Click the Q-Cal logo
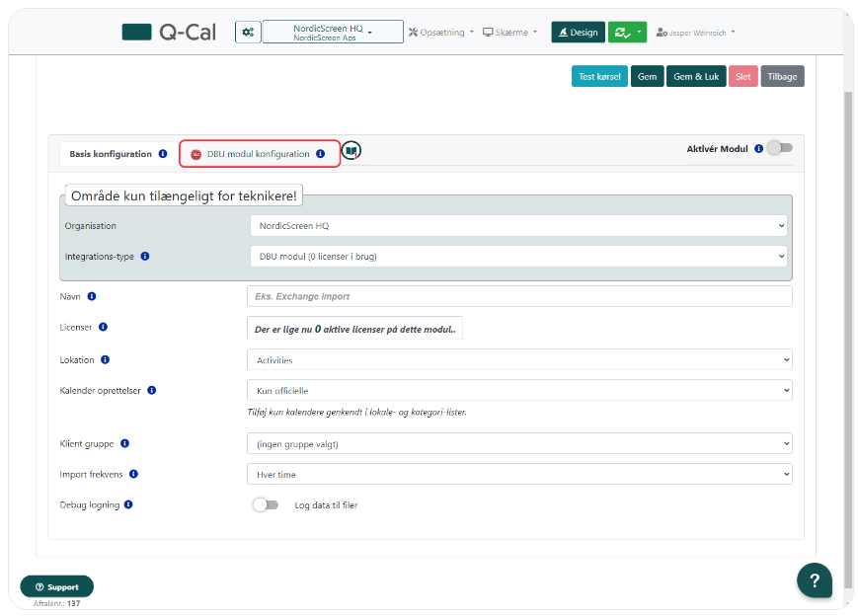 (x=169, y=33)
